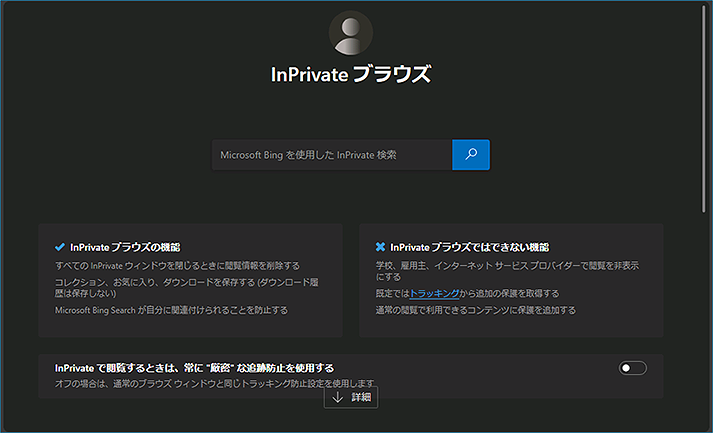This screenshot has height=433, width=713.
Task: Click the オフの場合は description text
Action: [215, 383]
